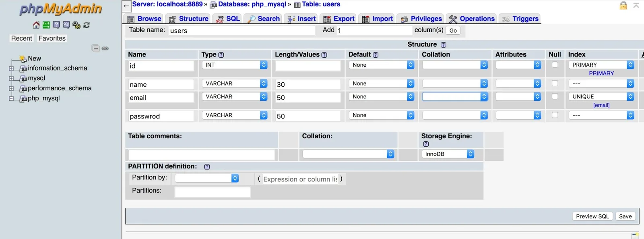Open the Insert tab
This screenshot has height=239, width=644.
(301, 19)
